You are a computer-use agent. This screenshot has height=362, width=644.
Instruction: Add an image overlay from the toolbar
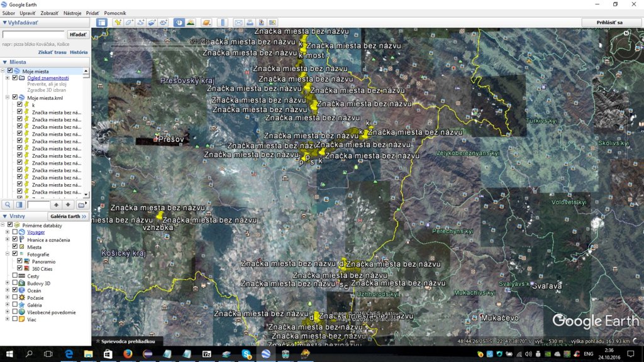(x=152, y=23)
